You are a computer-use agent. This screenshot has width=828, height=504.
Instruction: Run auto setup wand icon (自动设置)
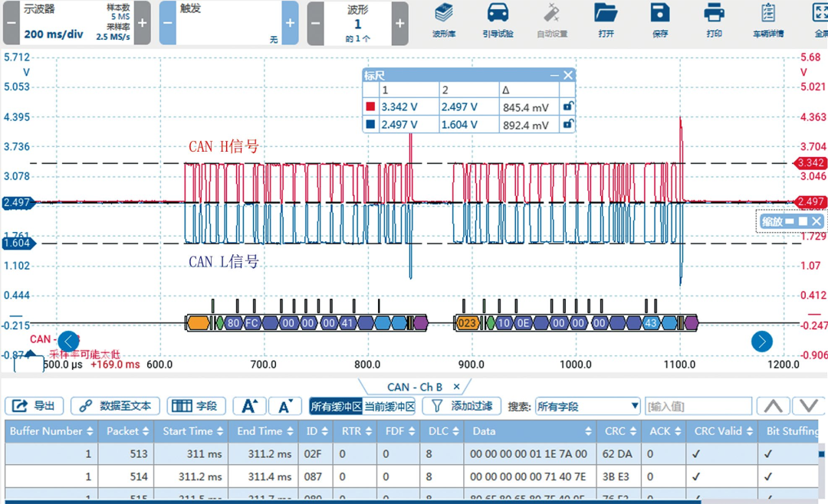552,21
